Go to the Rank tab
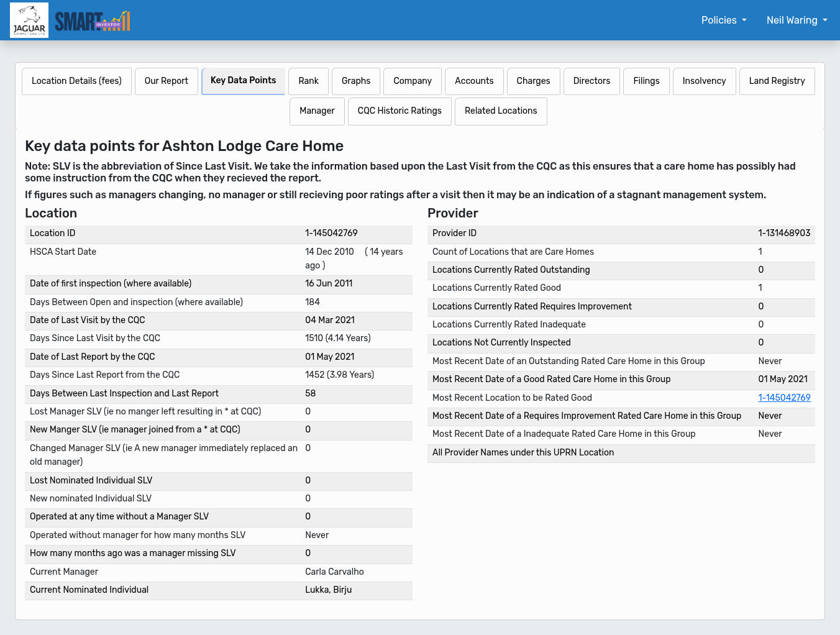The image size is (840, 635). pyautogui.click(x=308, y=81)
